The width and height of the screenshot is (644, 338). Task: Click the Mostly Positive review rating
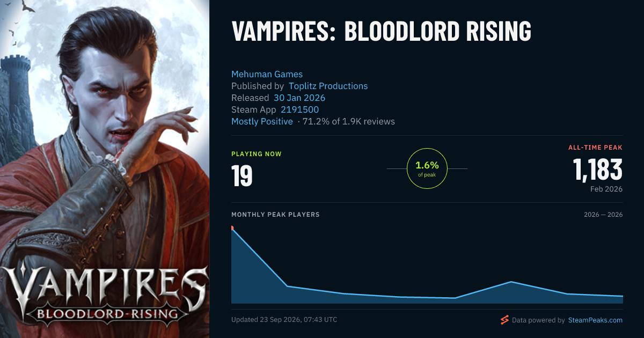(262, 121)
